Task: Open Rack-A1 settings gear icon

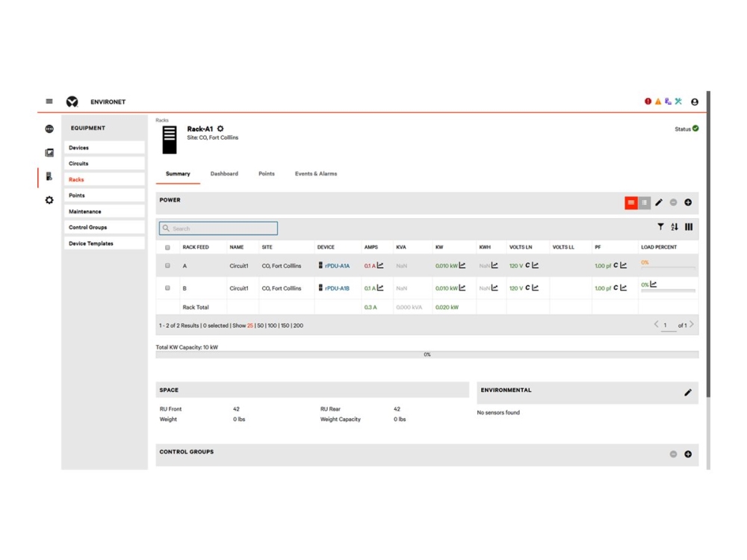Action: [222, 128]
